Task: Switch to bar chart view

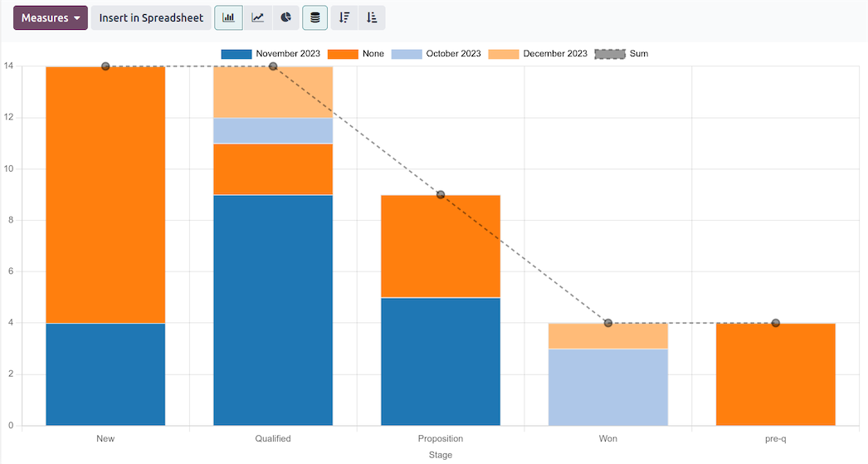Action: tap(228, 17)
